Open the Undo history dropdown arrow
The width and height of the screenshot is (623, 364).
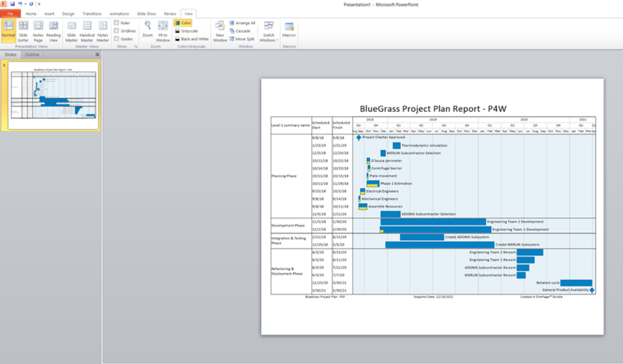[x=25, y=4]
